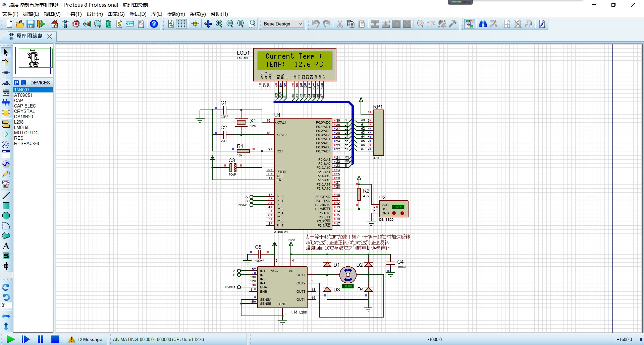Open the 编辑(E) menu
644x345 pixels.
point(31,14)
